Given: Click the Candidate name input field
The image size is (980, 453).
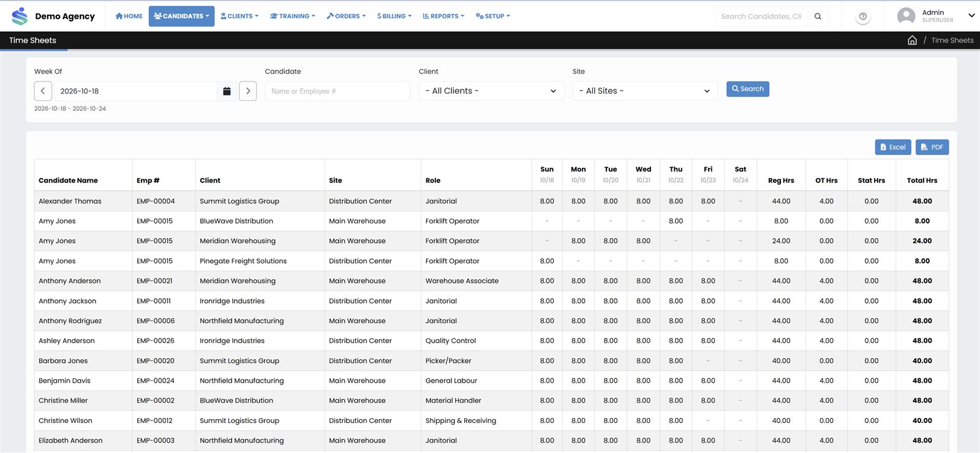Looking at the screenshot, I should tap(337, 91).
